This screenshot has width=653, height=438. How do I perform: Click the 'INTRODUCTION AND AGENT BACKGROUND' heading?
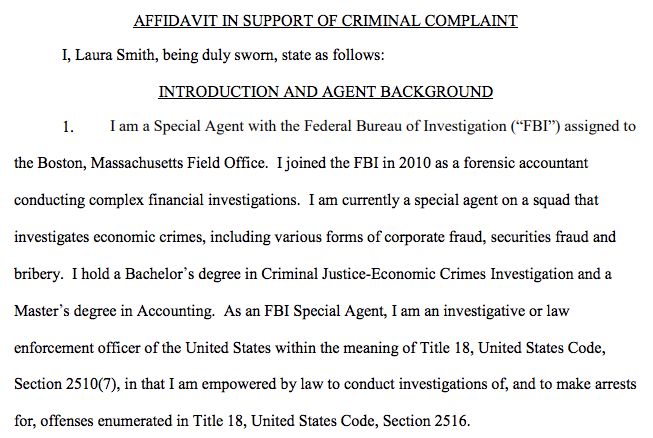click(326, 92)
